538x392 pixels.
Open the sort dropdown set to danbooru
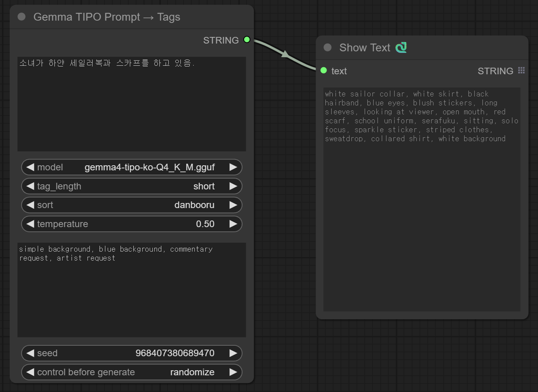pos(132,205)
